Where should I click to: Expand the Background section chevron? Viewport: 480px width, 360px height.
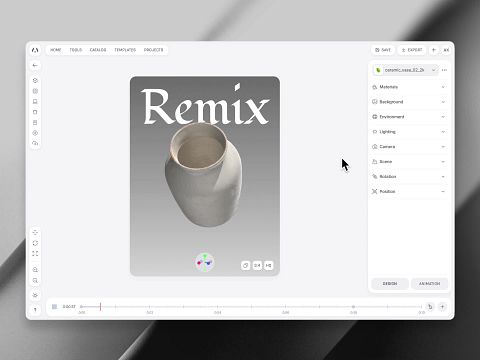coord(443,102)
